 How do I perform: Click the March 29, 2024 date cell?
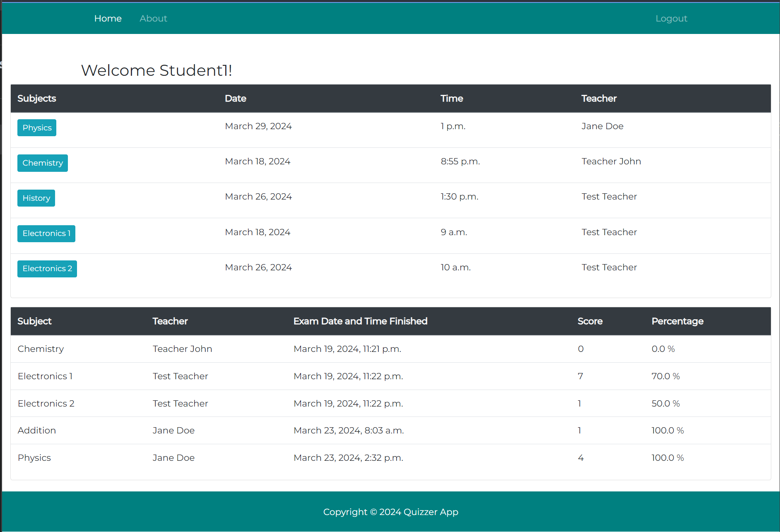click(x=258, y=126)
